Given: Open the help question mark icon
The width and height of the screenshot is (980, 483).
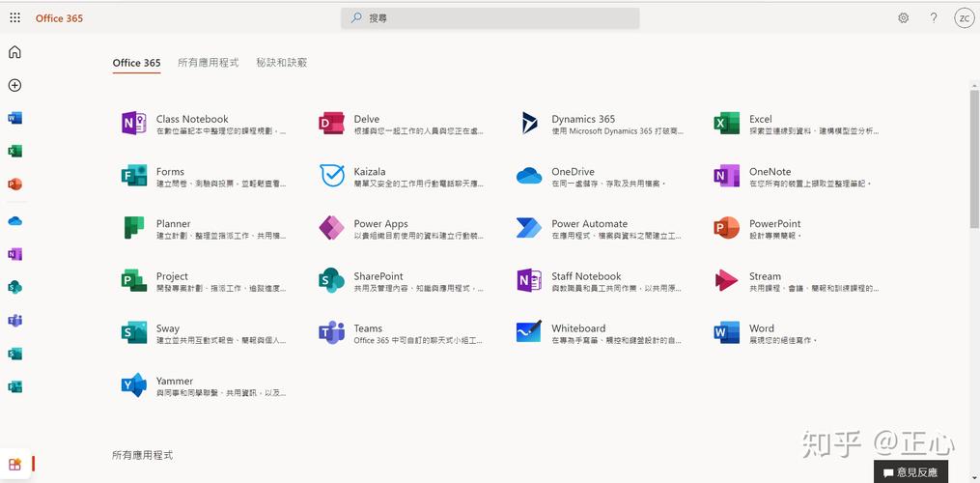Looking at the screenshot, I should pyautogui.click(x=934, y=18).
